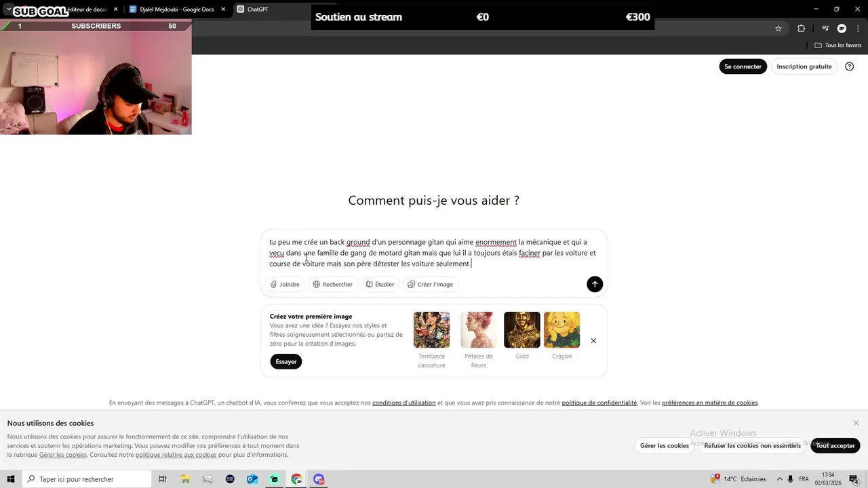This screenshot has height=488, width=868.
Task: Select the Crayon style thumbnail
Action: pyautogui.click(x=562, y=330)
